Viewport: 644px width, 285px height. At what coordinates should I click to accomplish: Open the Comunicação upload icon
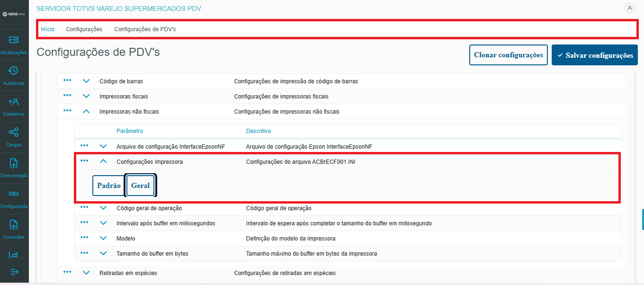pyautogui.click(x=14, y=163)
